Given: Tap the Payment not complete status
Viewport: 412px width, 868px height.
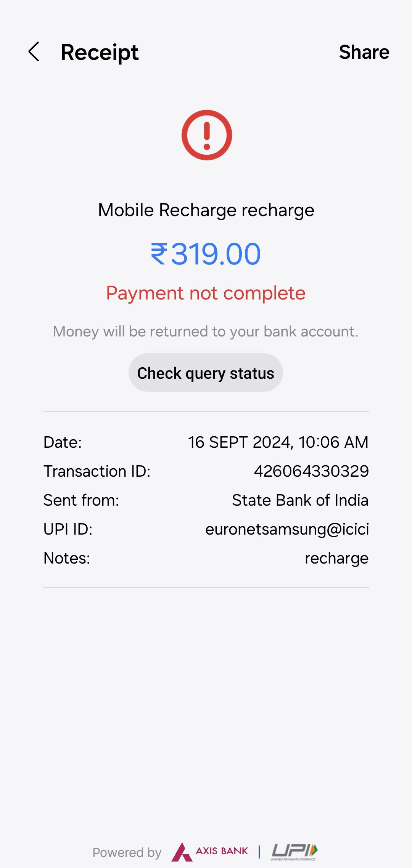Looking at the screenshot, I should (206, 293).
